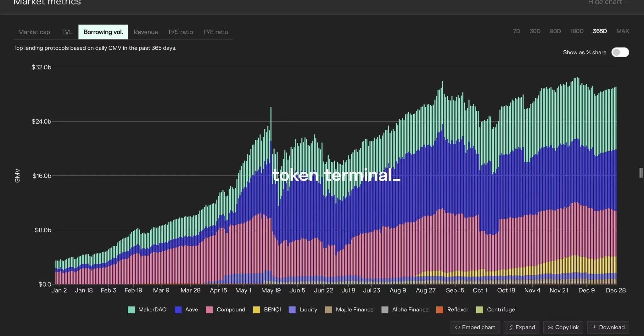
Task: Toggle the Show as % share switch
Action: [620, 52]
